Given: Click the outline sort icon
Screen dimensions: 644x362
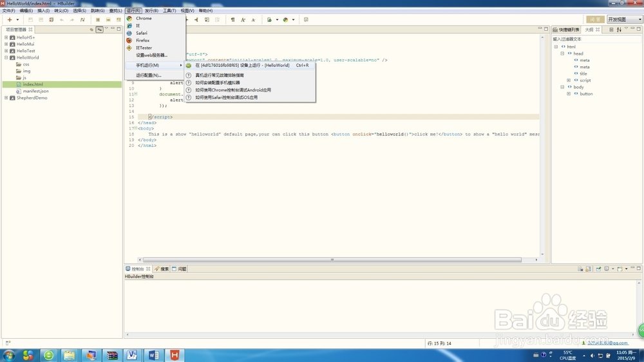Looking at the screenshot, I should 619,30.
